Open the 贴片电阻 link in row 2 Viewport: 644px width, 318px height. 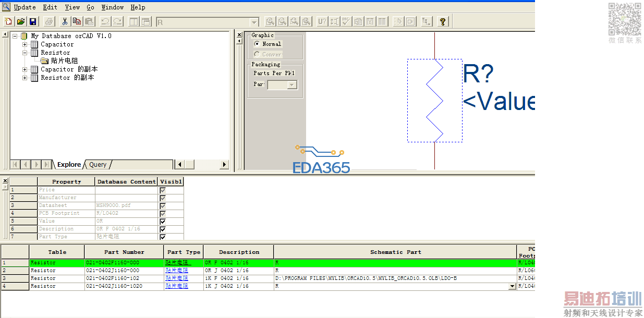pos(177,271)
